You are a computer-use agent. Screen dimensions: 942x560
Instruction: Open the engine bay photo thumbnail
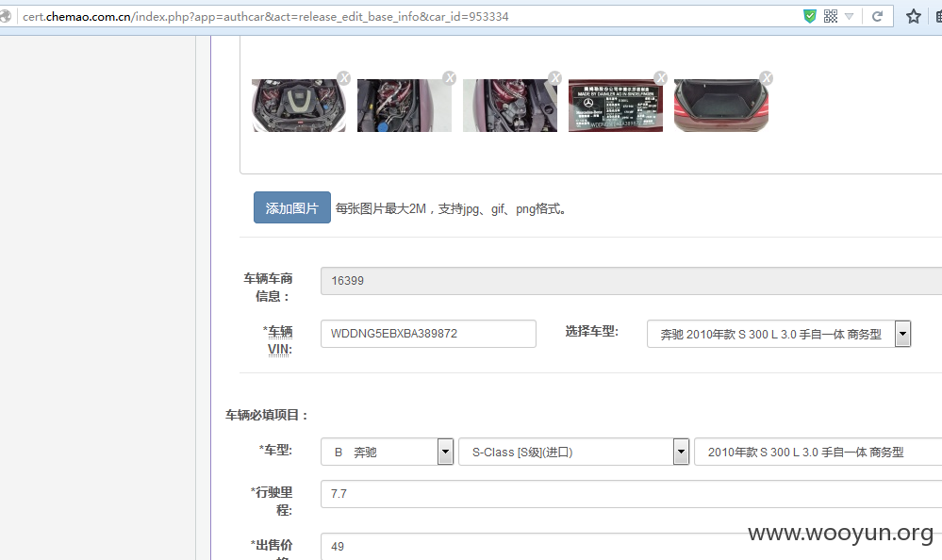point(299,106)
